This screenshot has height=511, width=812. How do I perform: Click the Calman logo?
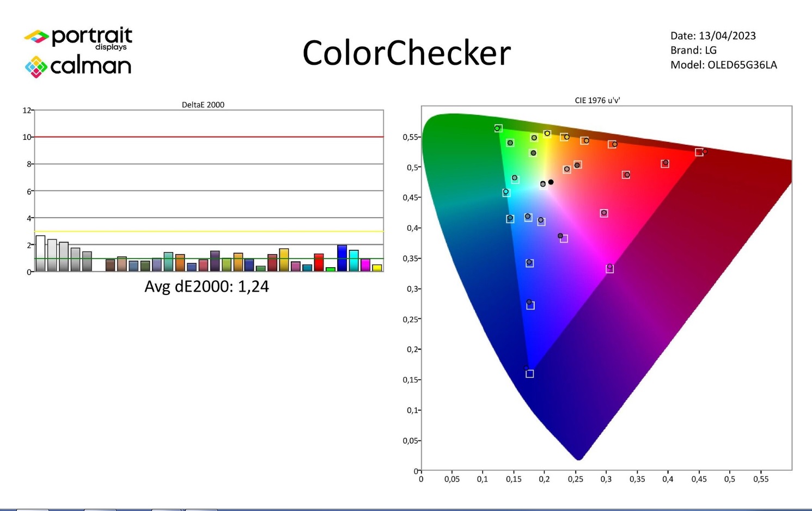(78, 66)
